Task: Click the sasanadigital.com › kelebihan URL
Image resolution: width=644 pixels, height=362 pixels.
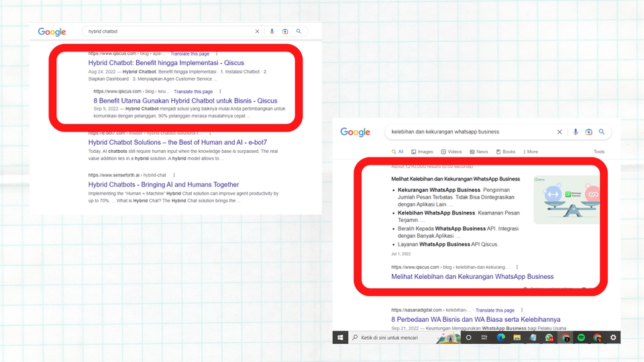Action: (x=431, y=310)
